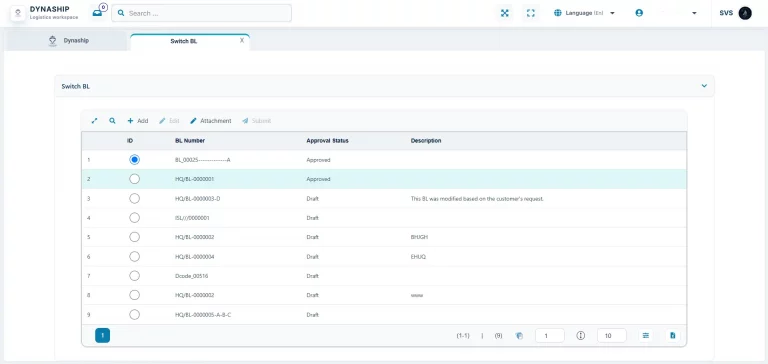The height and width of the screenshot is (364, 768).
Task: Open grid search magnifier icon
Action: click(112, 121)
